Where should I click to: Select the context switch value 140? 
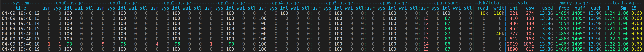click(530, 24)
